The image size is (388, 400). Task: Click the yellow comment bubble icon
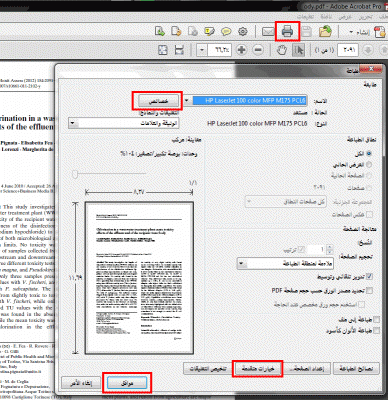226,32
